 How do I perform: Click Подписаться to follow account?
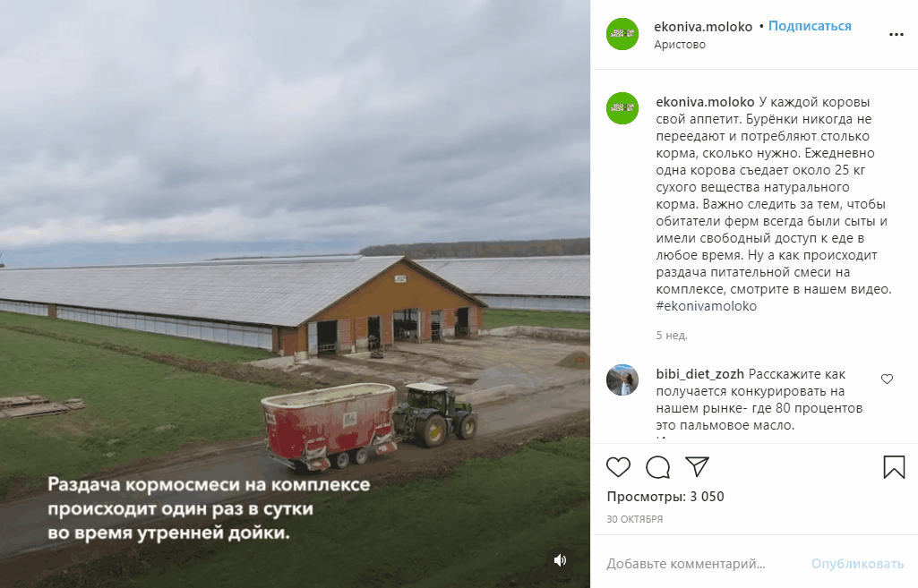(810, 26)
